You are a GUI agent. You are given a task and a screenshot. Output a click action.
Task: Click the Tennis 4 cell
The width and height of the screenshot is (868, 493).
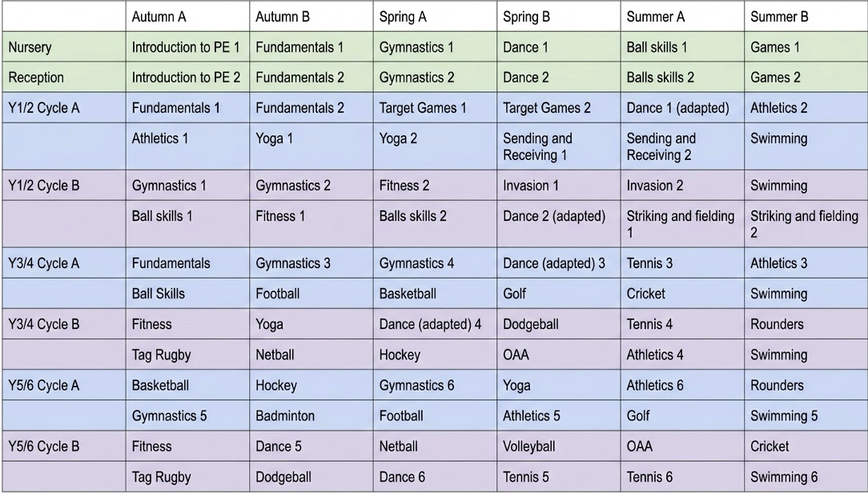(x=682, y=323)
